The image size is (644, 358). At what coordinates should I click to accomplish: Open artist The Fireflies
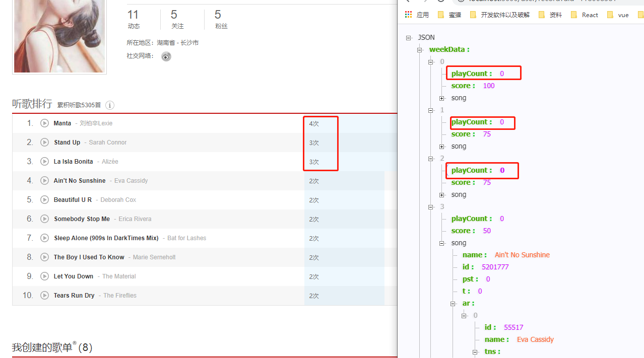tap(120, 296)
